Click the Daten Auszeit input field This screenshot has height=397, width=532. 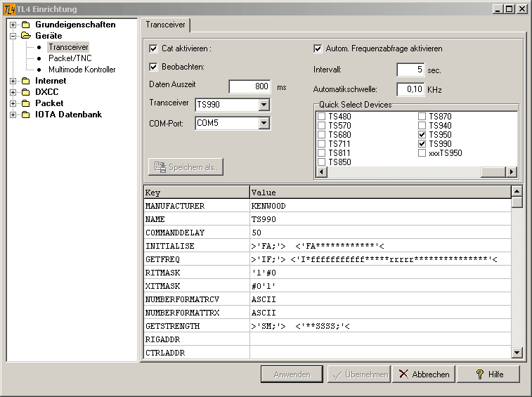(249, 86)
